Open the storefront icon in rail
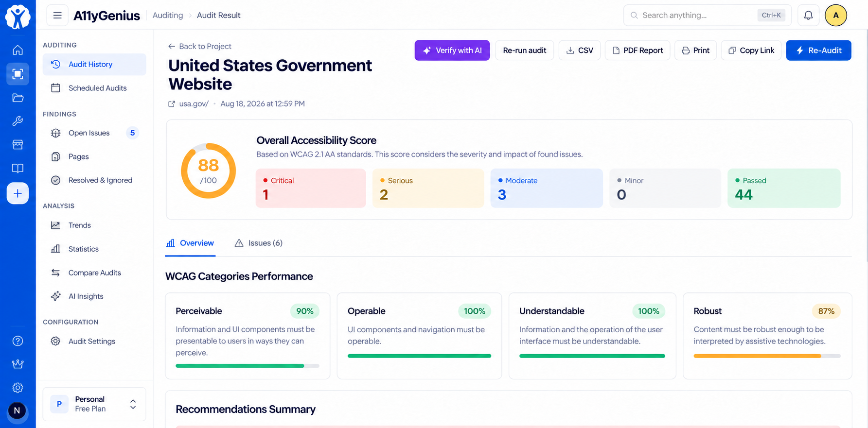This screenshot has width=868, height=428. [x=18, y=145]
